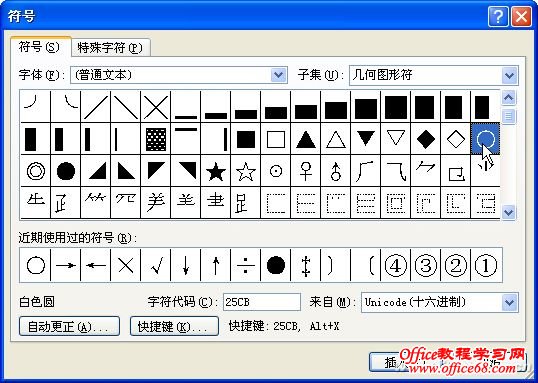This screenshot has height=383, width=538.
Task: Click the 快捷键(K)... button
Action: [x=174, y=326]
